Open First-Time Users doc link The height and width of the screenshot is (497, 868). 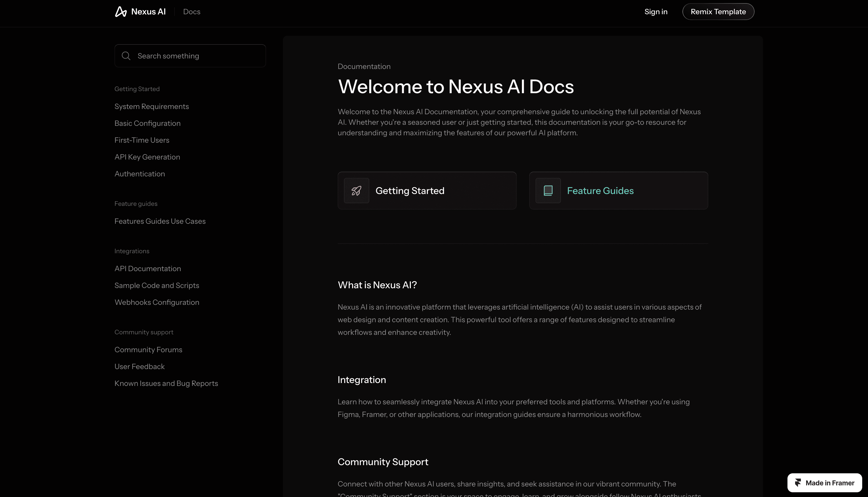(142, 140)
